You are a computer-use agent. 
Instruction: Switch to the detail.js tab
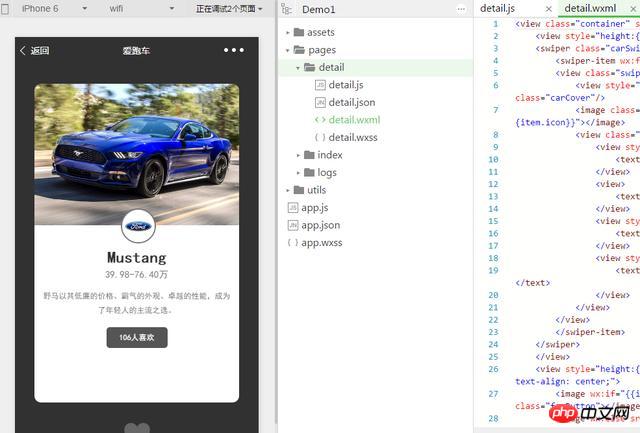(499, 9)
